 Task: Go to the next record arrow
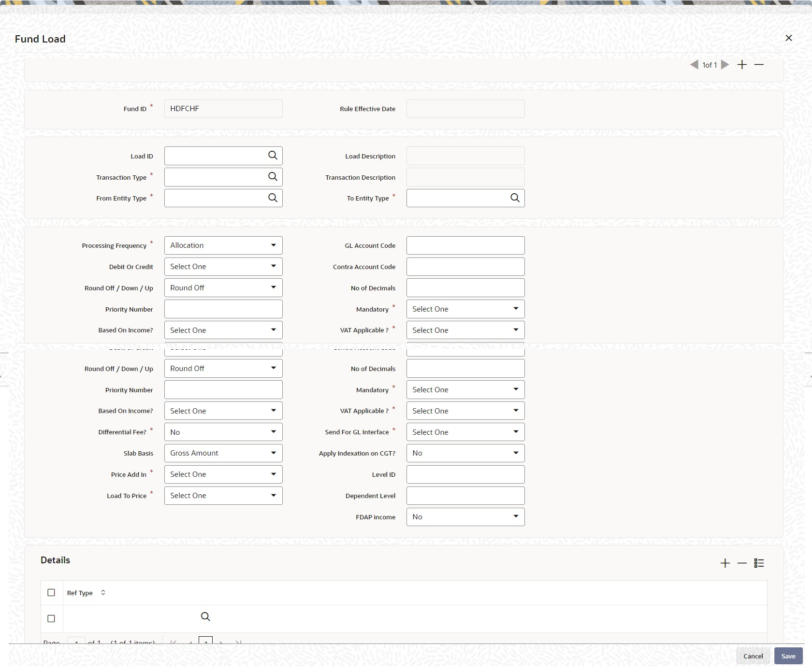pyautogui.click(x=725, y=65)
